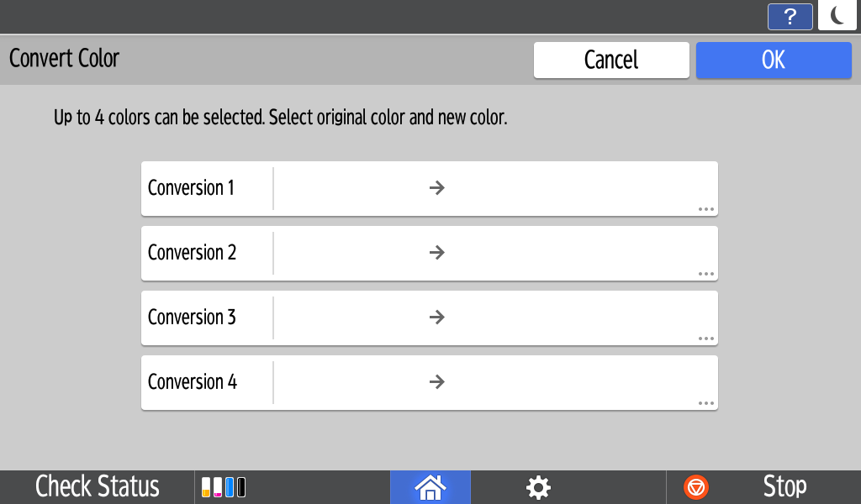Select the Conversion 1 label
The height and width of the screenshot is (504, 861).
[x=192, y=188]
